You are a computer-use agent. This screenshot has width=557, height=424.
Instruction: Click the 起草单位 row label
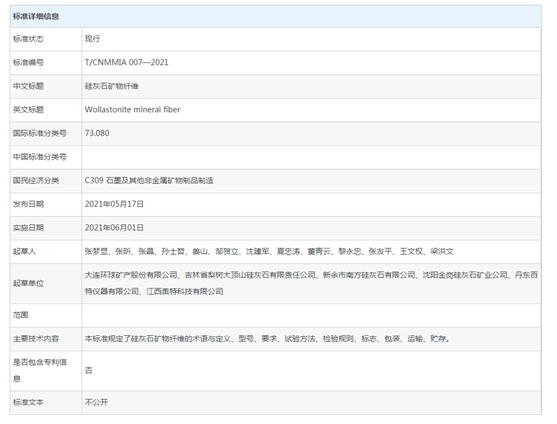[28, 283]
